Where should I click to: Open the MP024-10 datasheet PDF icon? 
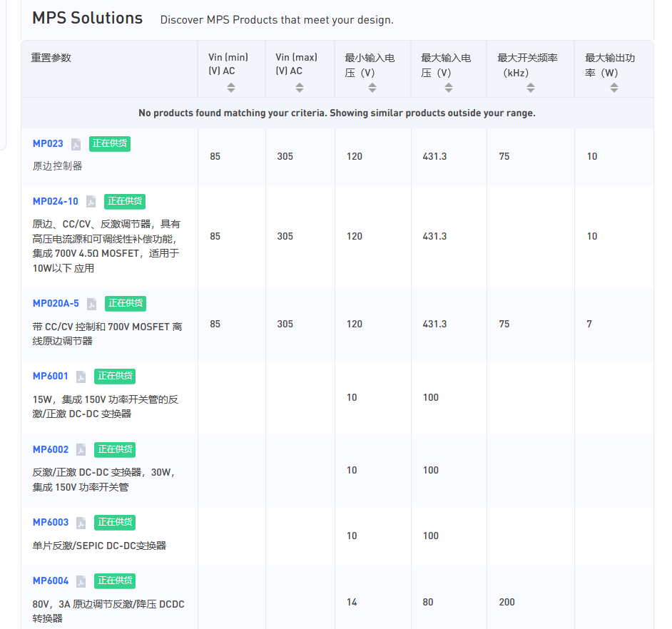pos(91,202)
